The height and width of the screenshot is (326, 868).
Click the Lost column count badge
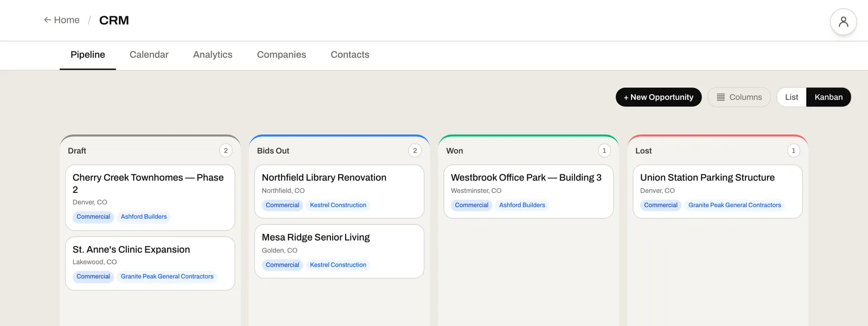(x=793, y=151)
